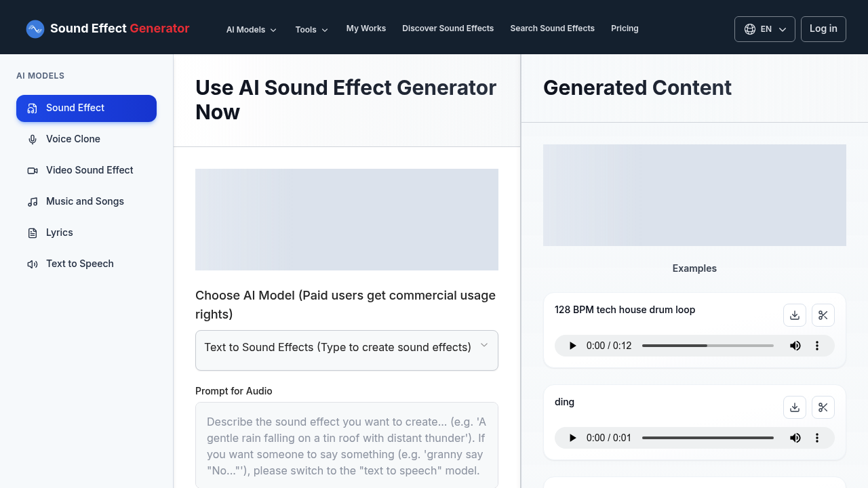Select the Video Sound Effect icon
This screenshot has width=868, height=488.
point(33,170)
